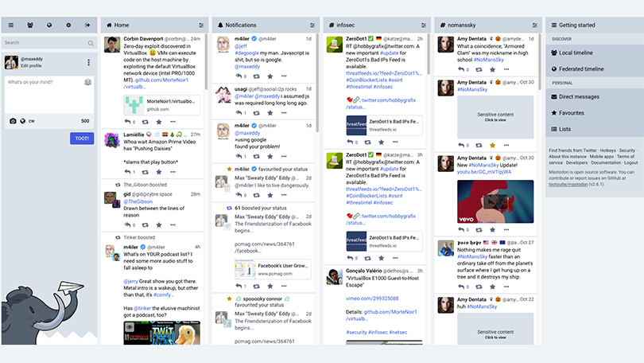
Task: Open the TWiT podcast image thumbnail
Action: point(162,333)
